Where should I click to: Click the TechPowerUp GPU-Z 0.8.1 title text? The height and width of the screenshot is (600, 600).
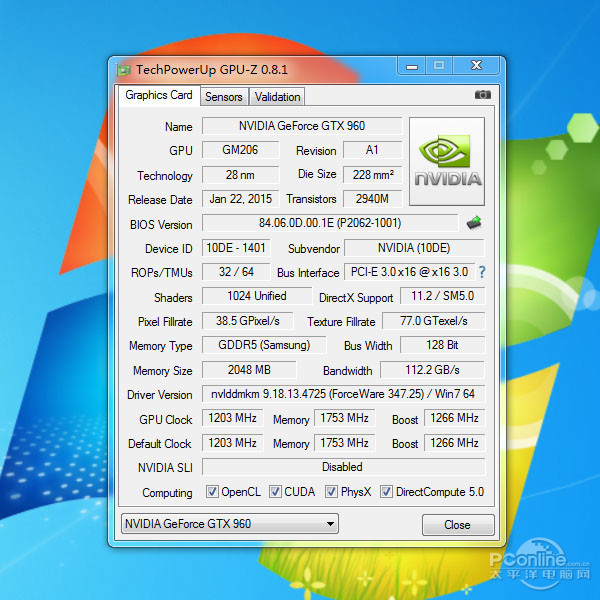[212, 70]
